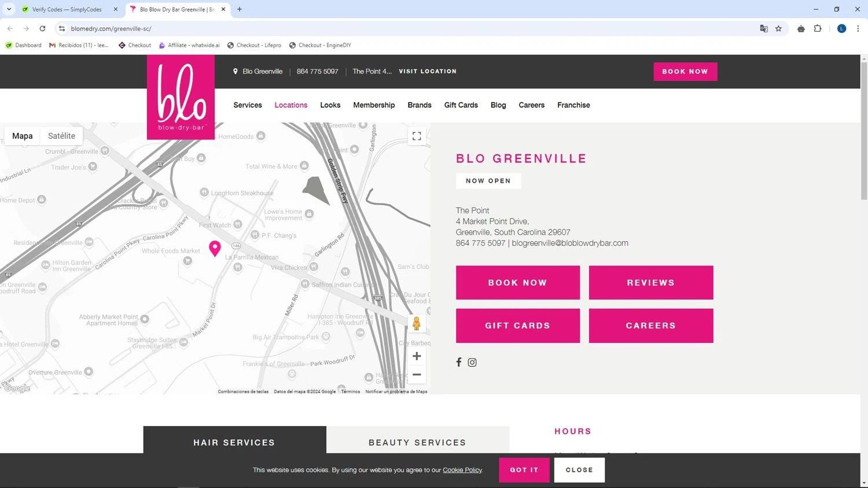Open the Affiliate whatwide.ai bookmark
Image resolution: width=868 pixels, height=488 pixels.
coord(189,45)
